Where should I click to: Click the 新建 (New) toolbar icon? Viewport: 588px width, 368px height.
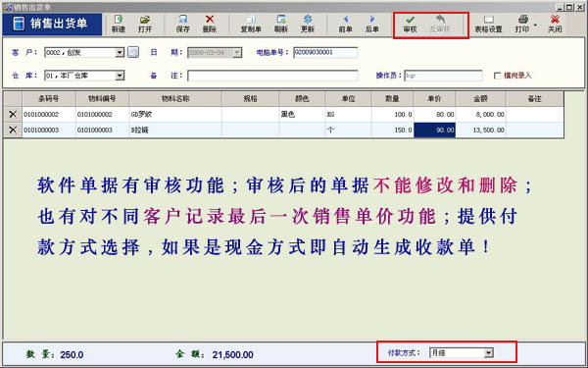pos(119,24)
